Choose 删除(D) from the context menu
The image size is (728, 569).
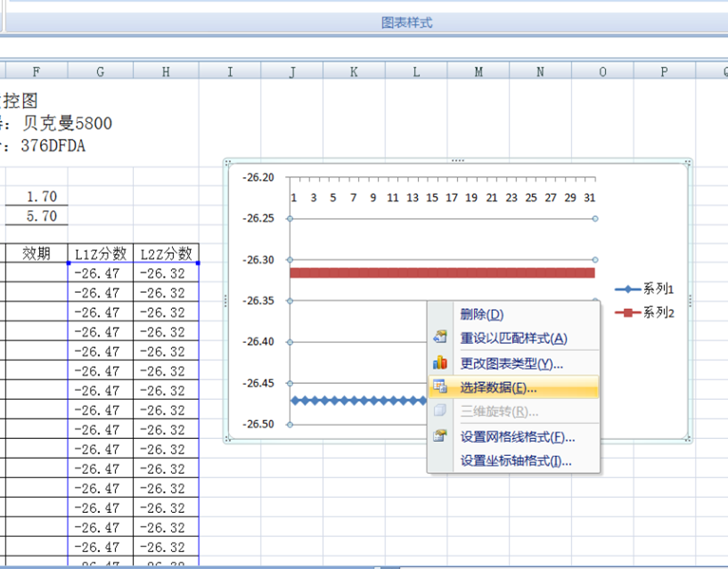[x=481, y=314]
